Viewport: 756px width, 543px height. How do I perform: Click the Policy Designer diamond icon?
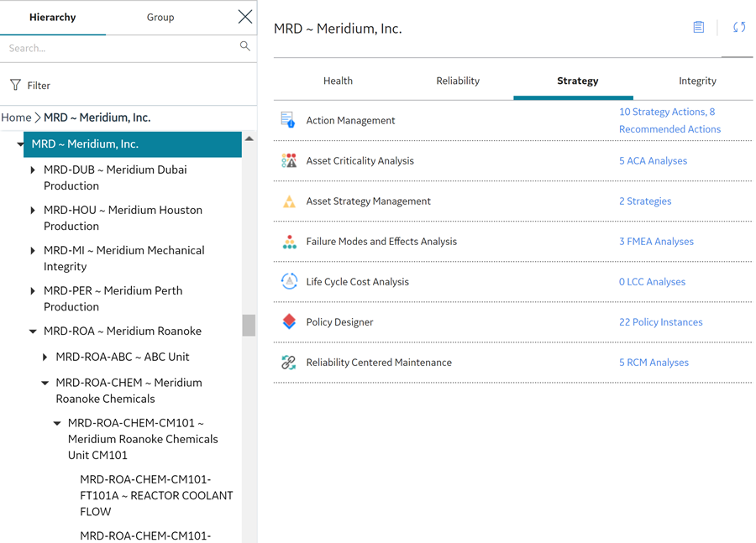289,321
